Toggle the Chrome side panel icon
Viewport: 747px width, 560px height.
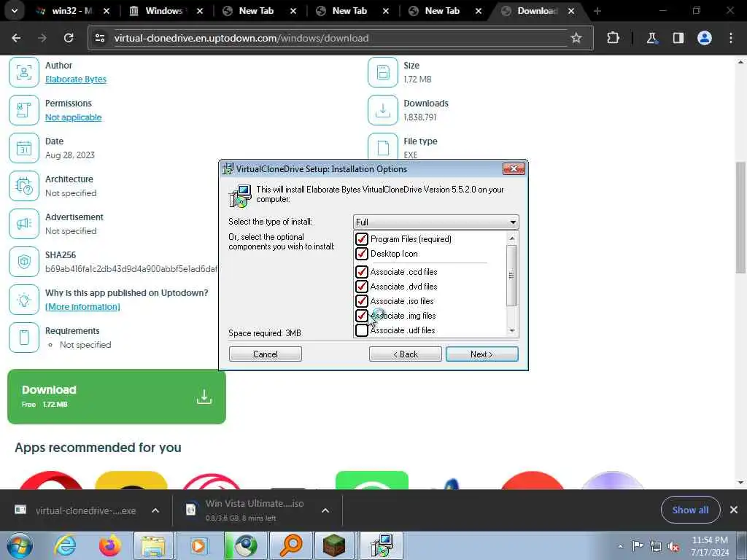(x=678, y=38)
